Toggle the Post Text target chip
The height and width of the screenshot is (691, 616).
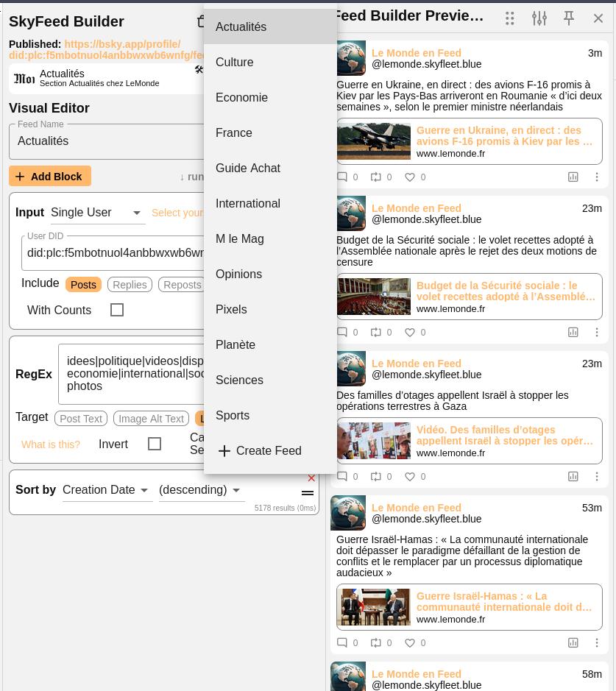point(81,418)
